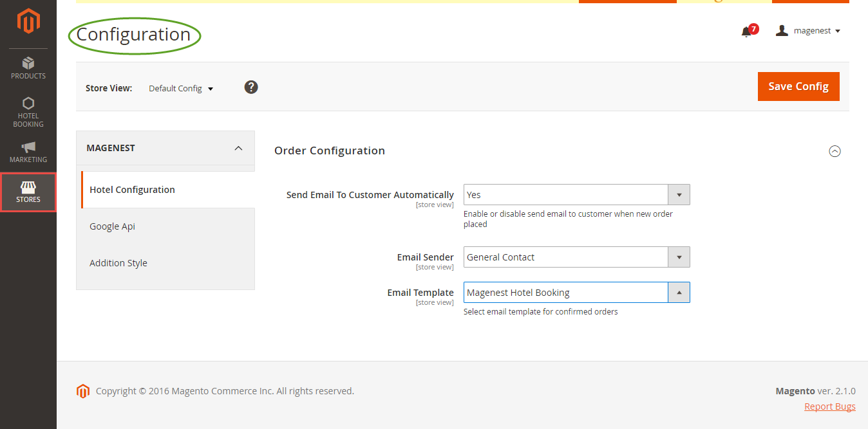868x429 pixels.
Task: Click the footer Magento logo
Action: [82, 391]
